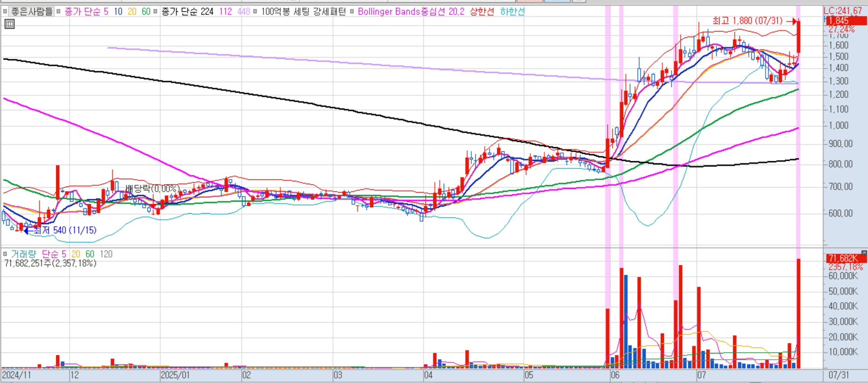The image size is (868, 383).
Task: Click the 2024/11 date axis label
Action: click(16, 375)
